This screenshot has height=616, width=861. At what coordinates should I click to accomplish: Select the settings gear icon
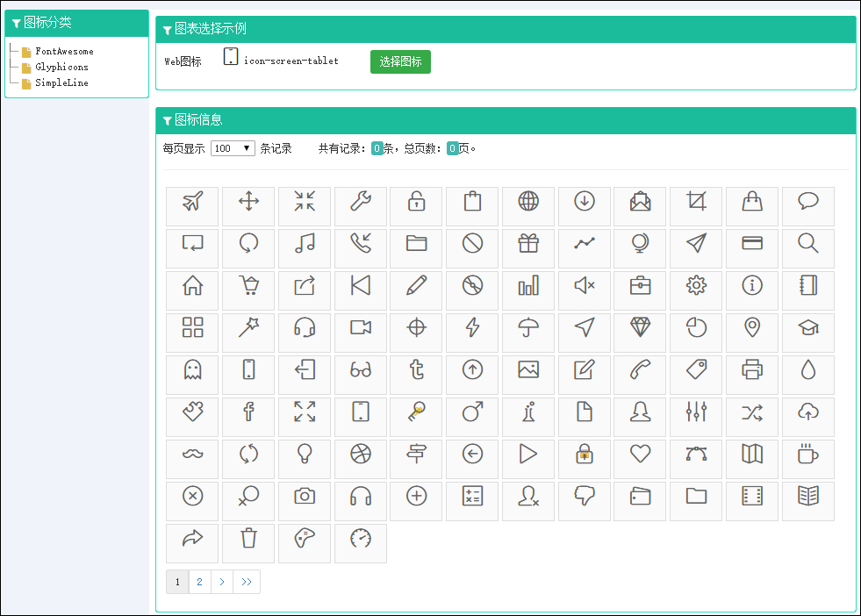point(696,285)
